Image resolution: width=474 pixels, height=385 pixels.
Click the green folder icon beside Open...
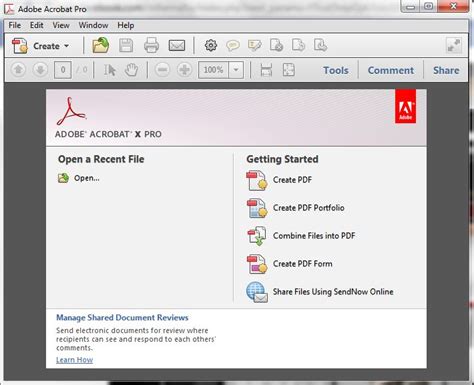(x=63, y=178)
